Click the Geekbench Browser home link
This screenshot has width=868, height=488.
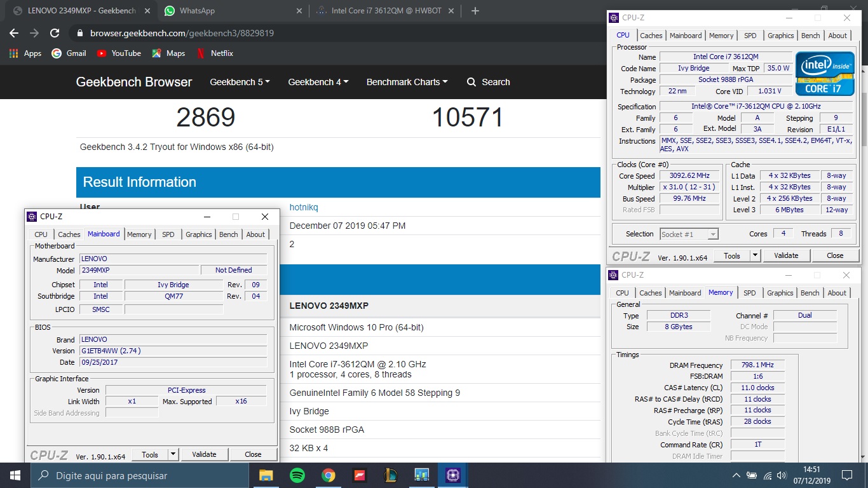click(134, 82)
